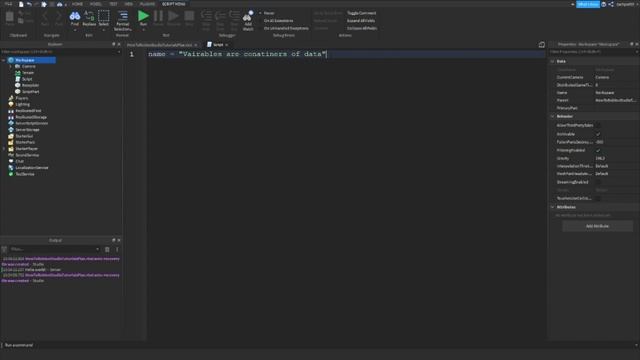Click the Undo arrow in title bar
Image resolution: width=640 pixels, height=360 pixels.
(x=29, y=4)
